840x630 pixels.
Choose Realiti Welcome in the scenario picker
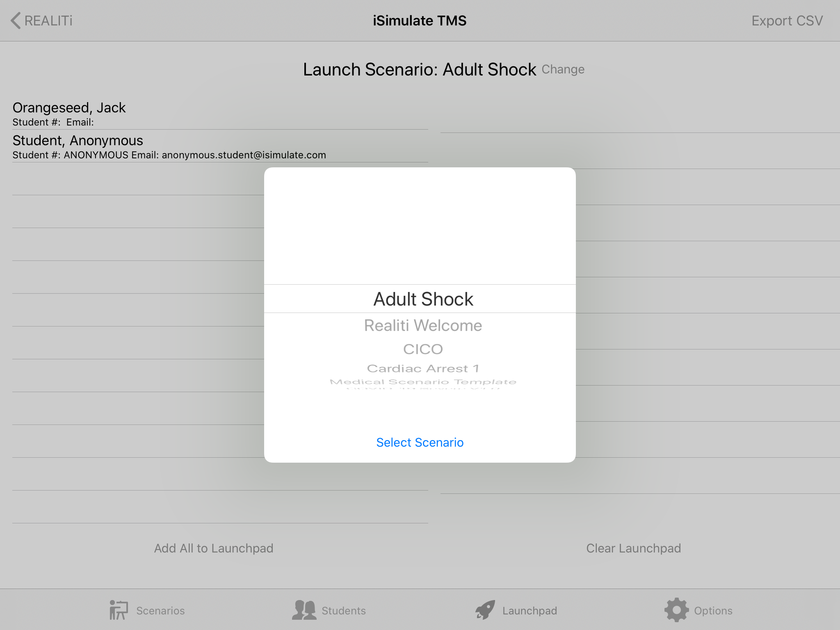(x=422, y=325)
